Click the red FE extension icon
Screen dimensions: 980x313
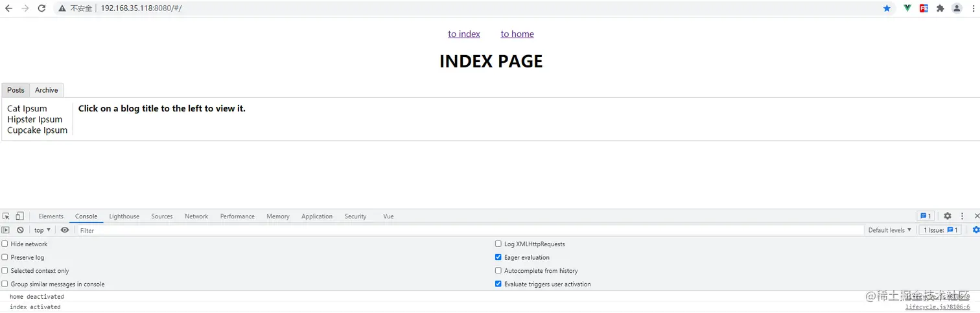pyautogui.click(x=924, y=8)
